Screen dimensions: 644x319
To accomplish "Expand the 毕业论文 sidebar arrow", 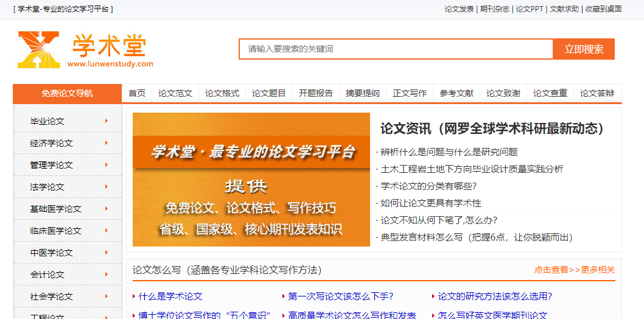I will [x=107, y=121].
